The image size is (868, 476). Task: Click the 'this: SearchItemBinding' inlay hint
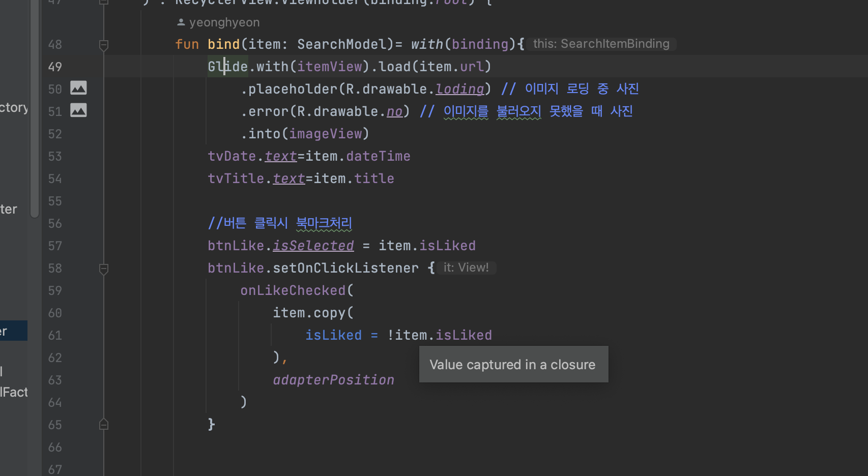(x=601, y=44)
